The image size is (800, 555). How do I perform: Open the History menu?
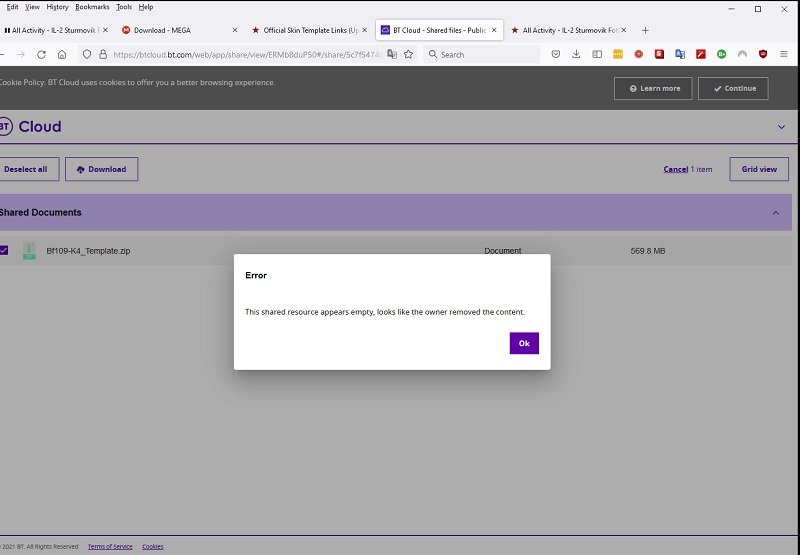coord(57,7)
